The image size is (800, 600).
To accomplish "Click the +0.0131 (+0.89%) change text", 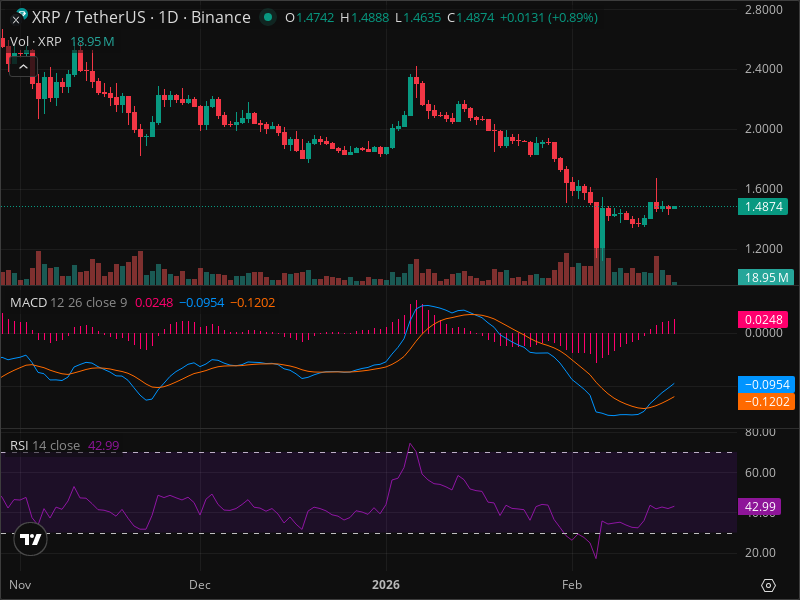I will pyautogui.click(x=548, y=18).
